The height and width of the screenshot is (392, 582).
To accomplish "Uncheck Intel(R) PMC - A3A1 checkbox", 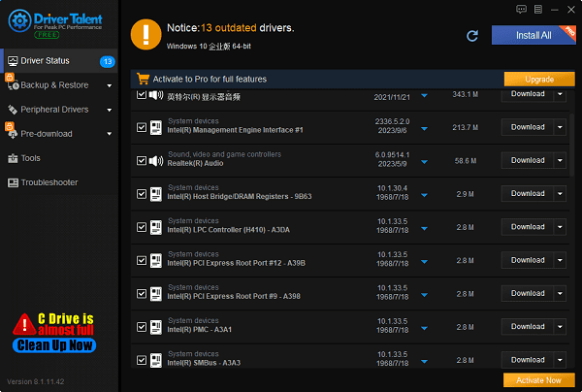I will point(142,327).
